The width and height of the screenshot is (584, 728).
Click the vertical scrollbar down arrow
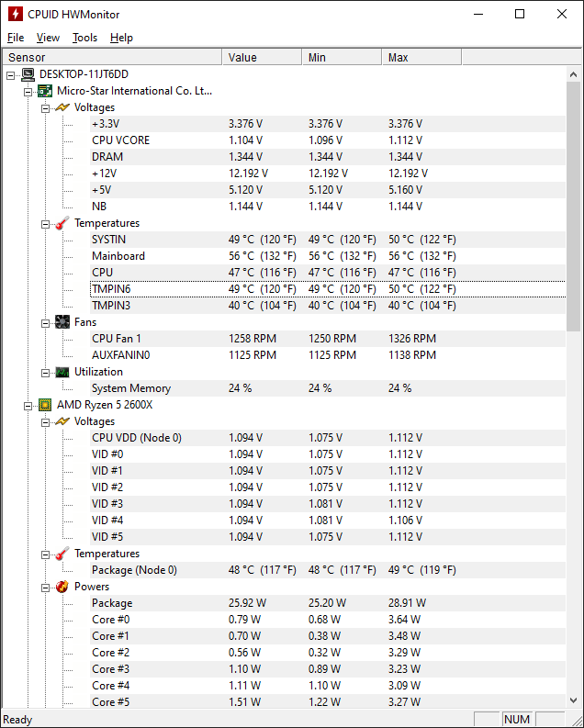tap(574, 700)
